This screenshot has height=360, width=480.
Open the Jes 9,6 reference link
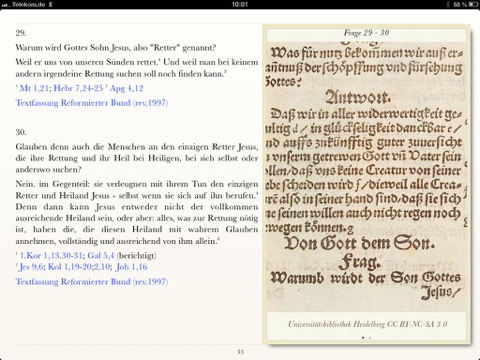click(x=31, y=267)
